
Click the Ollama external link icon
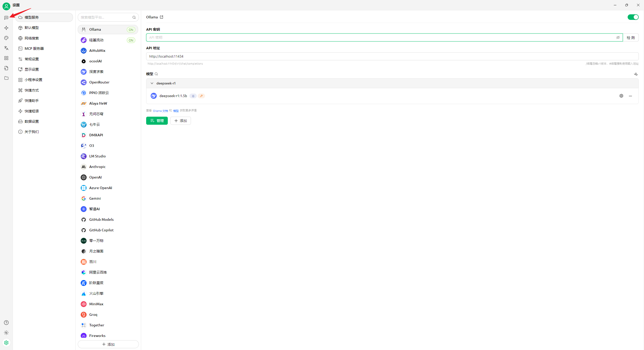coord(162,17)
